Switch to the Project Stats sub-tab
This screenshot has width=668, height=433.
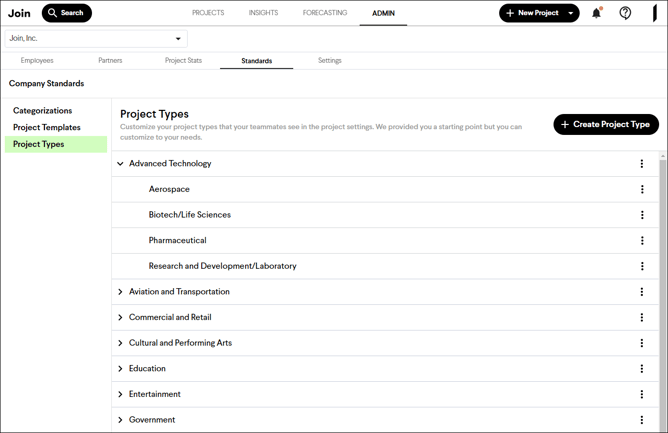click(x=184, y=61)
